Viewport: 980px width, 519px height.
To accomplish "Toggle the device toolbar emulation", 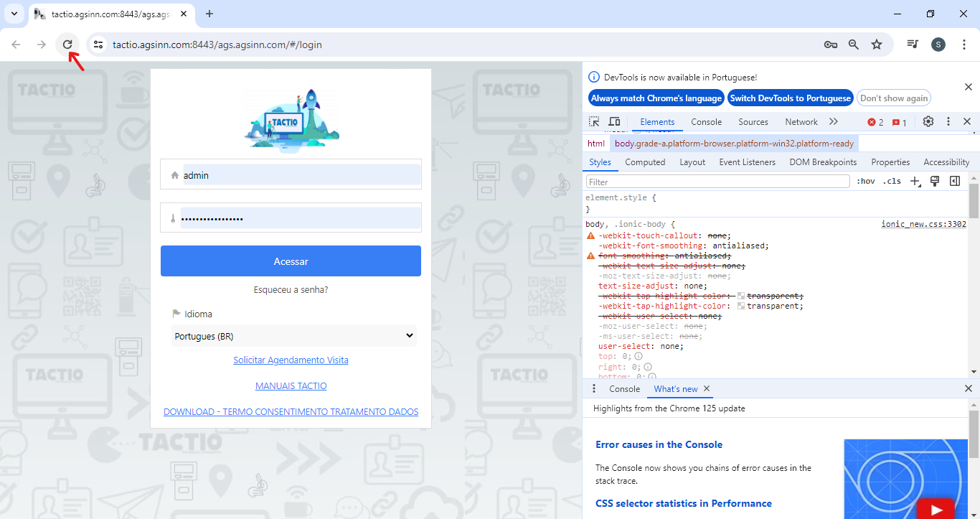I will (614, 122).
